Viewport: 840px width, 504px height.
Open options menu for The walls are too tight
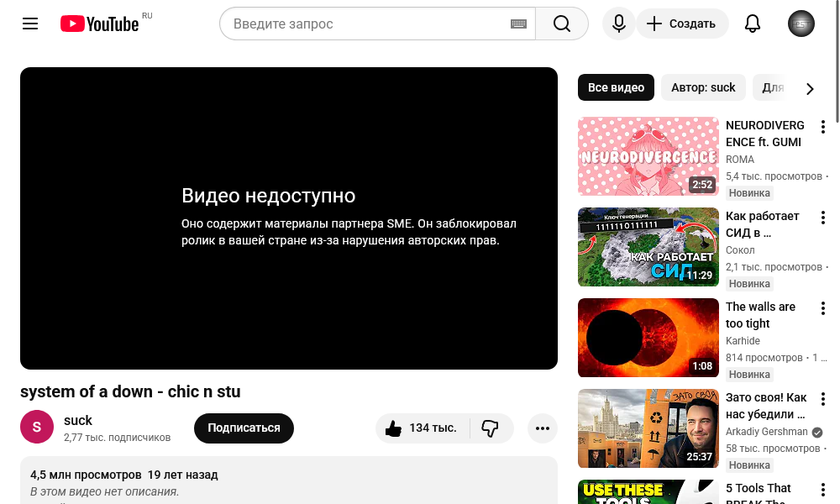pyautogui.click(x=823, y=308)
